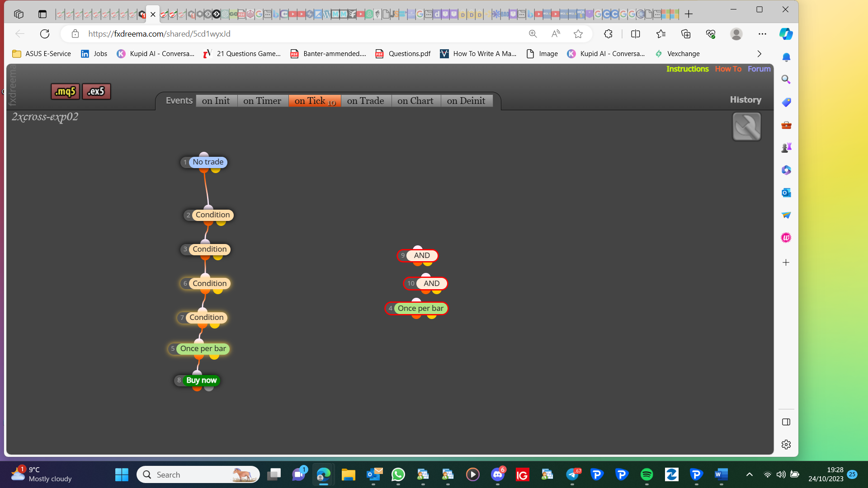Viewport: 868px width, 488px height.
Task: Open browser Collections
Action: pos(686,34)
